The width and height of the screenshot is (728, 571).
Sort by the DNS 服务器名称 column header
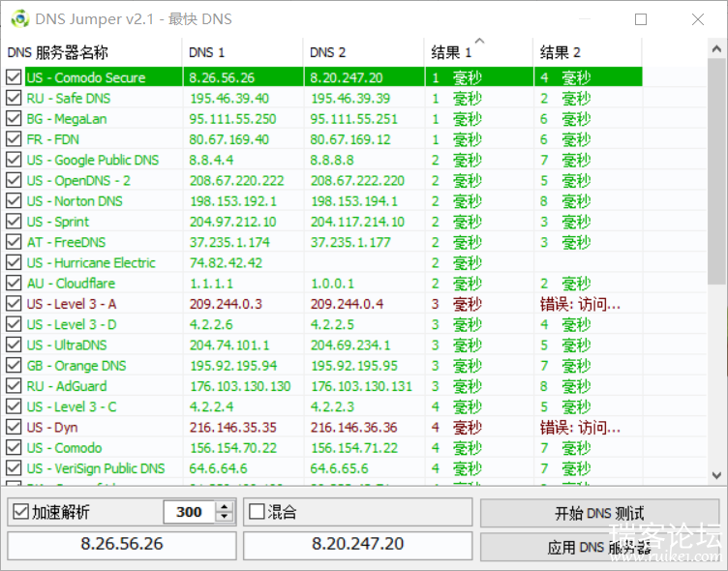point(92,52)
